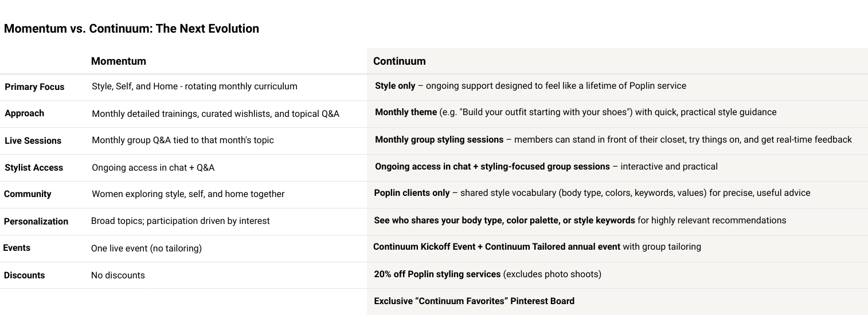Screen dimensions: 868x315
Task: Select the Community row label
Action: pos(28,194)
